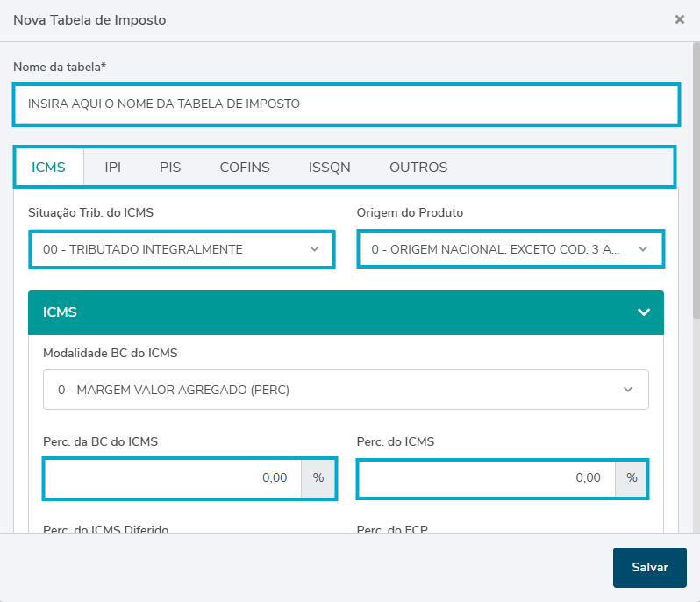
Task: Open Situação Trib. do ICMS dropdown
Action: pos(181,249)
